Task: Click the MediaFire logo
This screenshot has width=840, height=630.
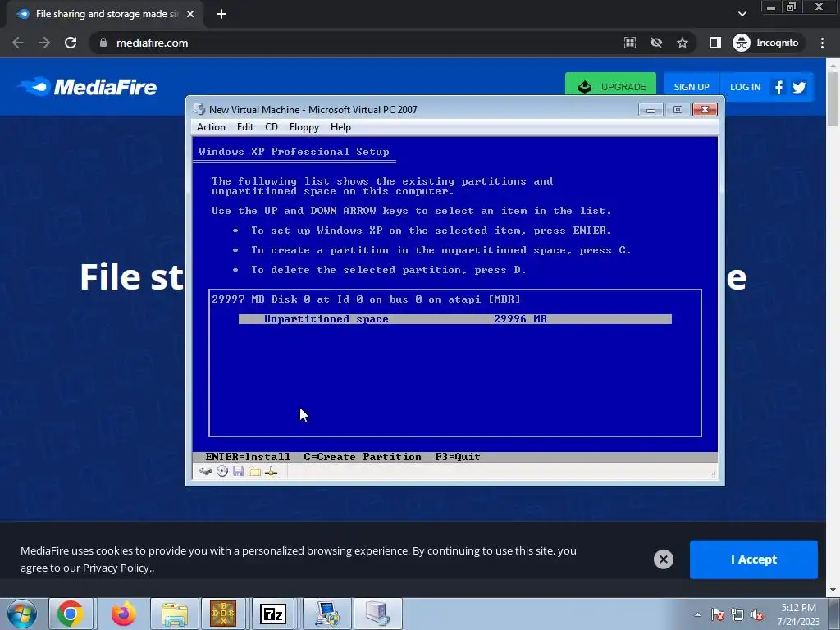Action: 87,87
